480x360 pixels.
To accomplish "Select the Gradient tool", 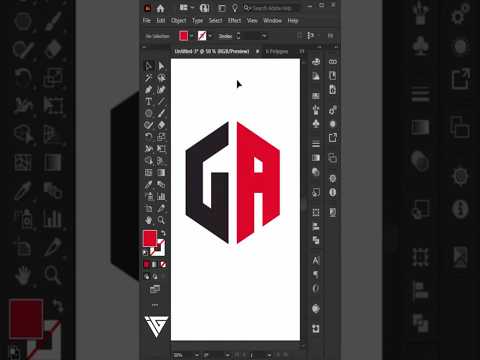I will (161, 172).
